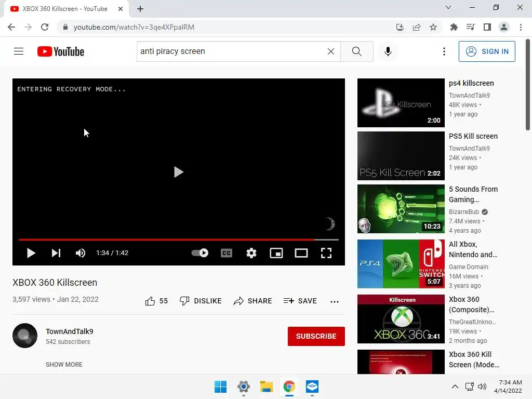Toggle closed captions

pos(227,253)
